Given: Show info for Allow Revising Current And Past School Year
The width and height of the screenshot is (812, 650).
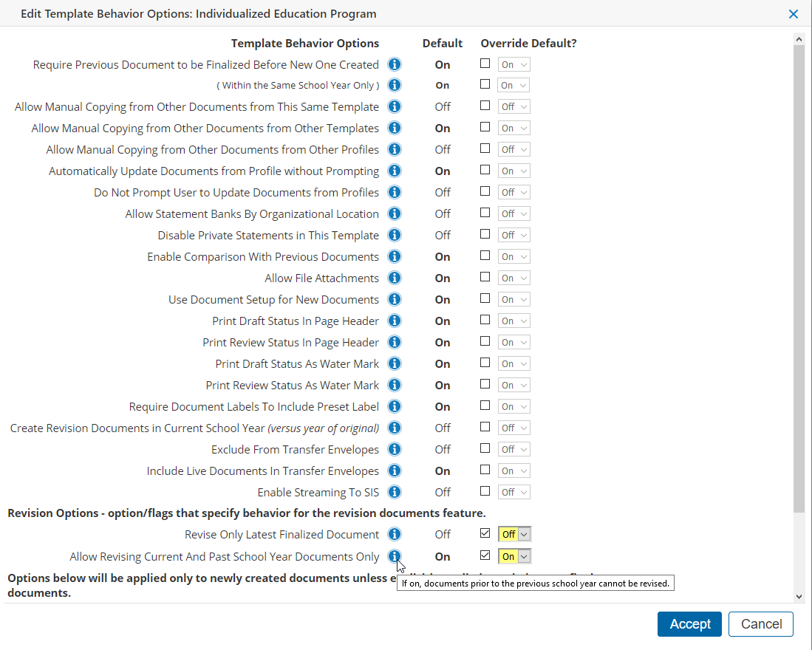Looking at the screenshot, I should pyautogui.click(x=394, y=556).
